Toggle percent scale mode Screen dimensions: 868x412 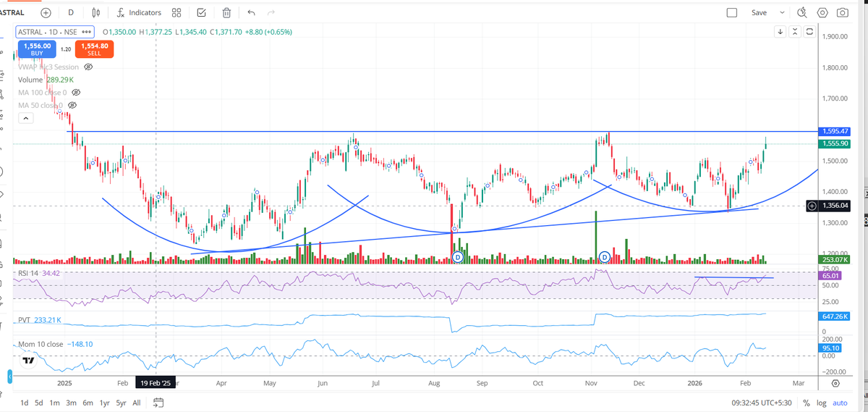(807, 403)
